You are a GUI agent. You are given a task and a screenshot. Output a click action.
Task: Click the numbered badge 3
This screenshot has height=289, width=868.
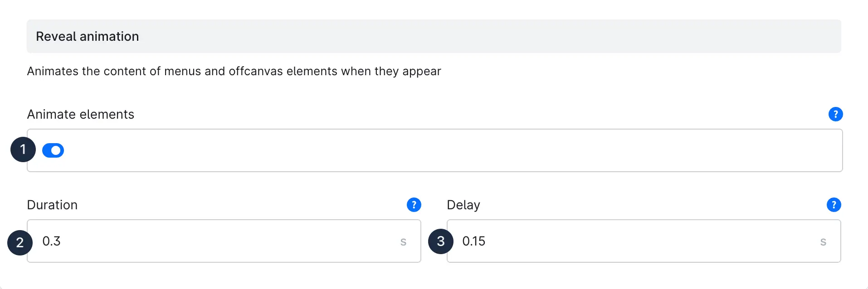440,241
